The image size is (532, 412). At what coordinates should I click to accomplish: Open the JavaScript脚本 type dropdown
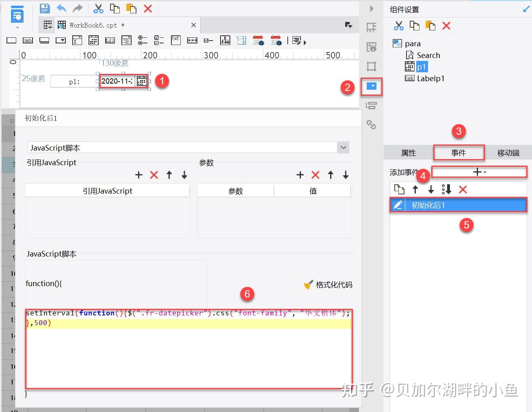[343, 147]
